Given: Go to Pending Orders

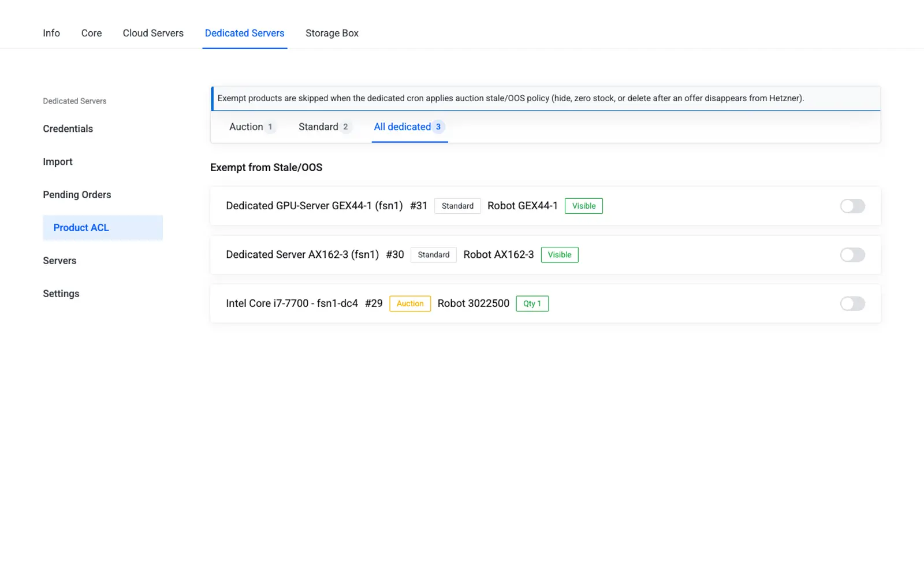Looking at the screenshot, I should coord(77,195).
